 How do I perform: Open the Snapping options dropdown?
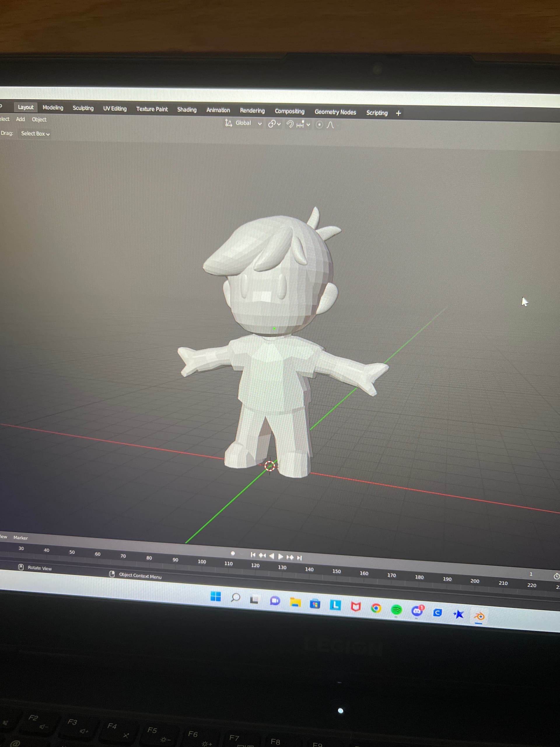(x=303, y=125)
